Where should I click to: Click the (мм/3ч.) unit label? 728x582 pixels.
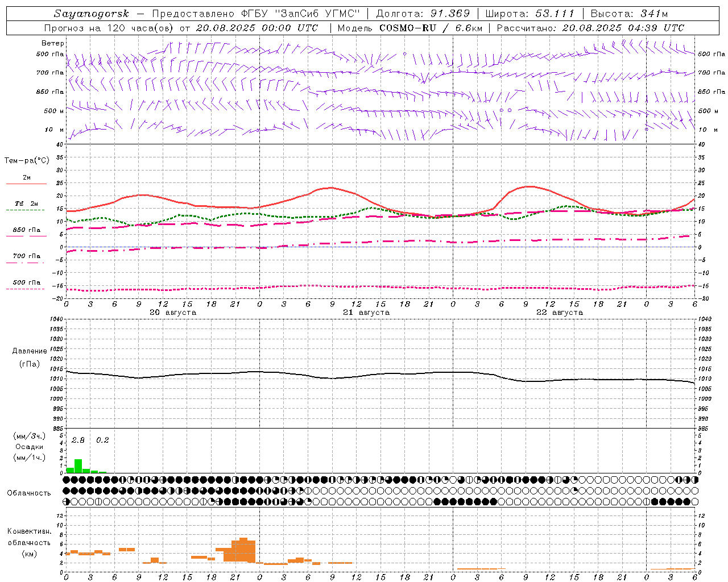[x=29, y=436]
